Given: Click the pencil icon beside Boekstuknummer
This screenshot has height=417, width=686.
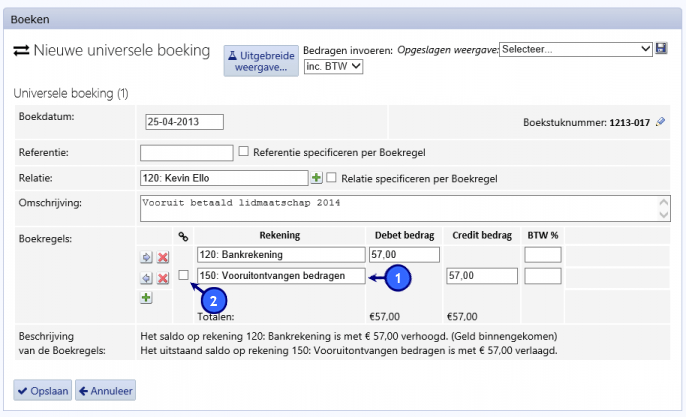Looking at the screenshot, I should point(660,122).
